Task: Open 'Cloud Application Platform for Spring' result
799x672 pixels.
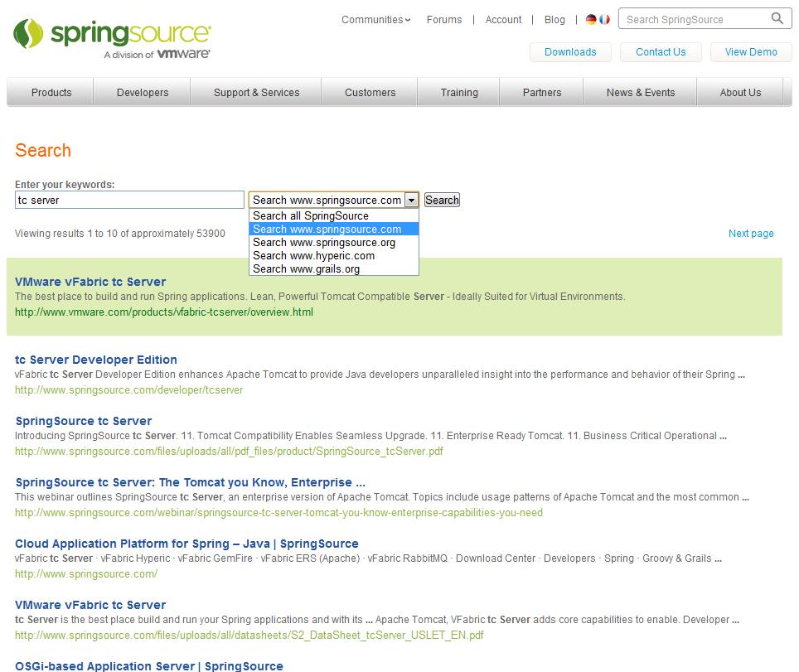Action: tap(186, 544)
